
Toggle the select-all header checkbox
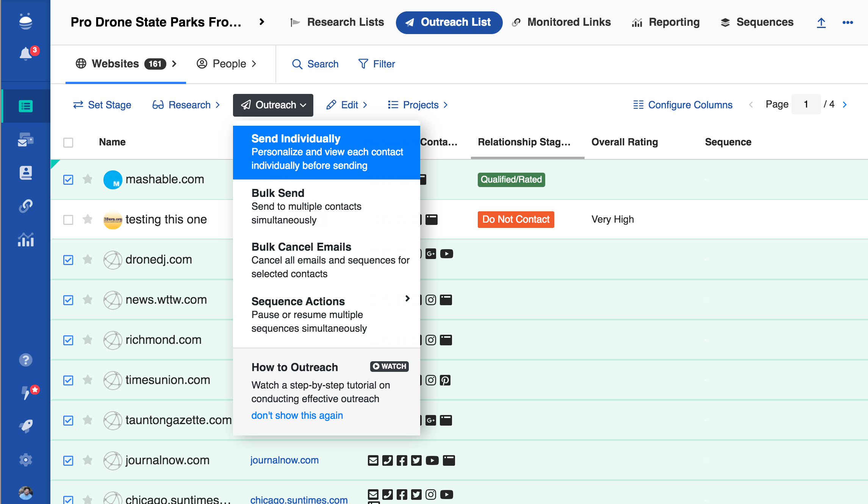click(x=68, y=142)
